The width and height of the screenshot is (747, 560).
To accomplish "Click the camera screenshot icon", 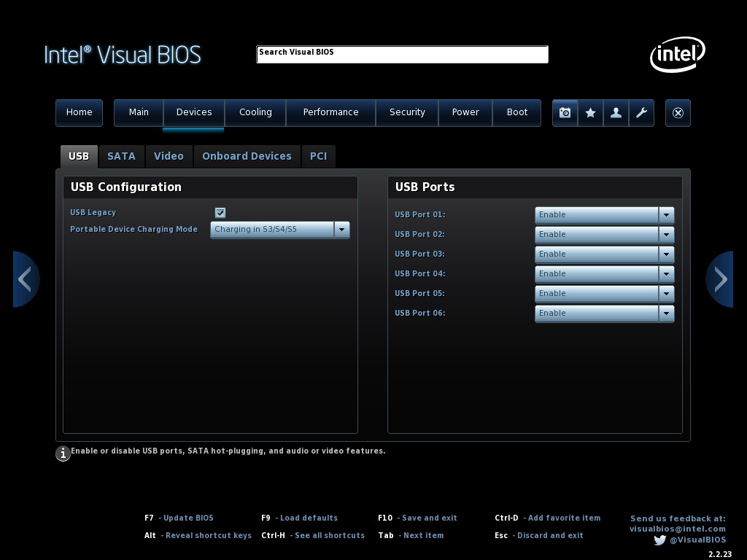I will click(565, 113).
